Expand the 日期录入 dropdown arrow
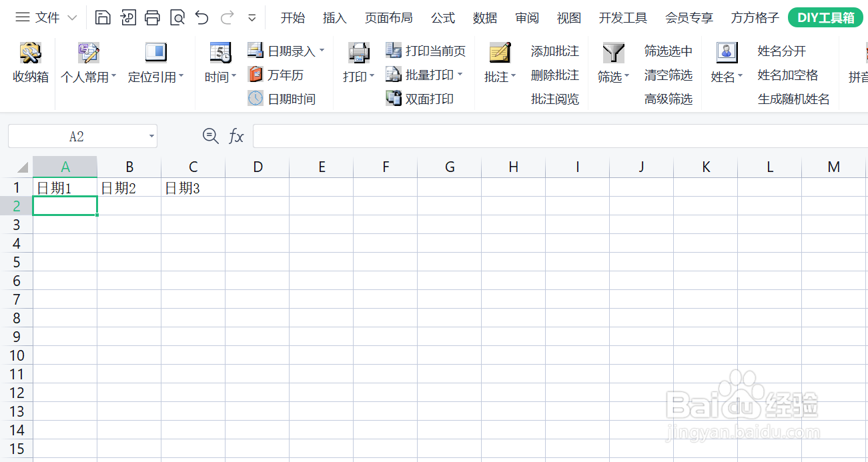This screenshot has height=462, width=868. tap(322, 51)
